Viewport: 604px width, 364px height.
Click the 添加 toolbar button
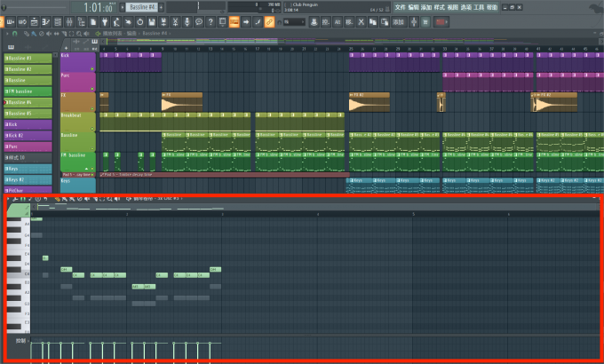[x=398, y=22]
